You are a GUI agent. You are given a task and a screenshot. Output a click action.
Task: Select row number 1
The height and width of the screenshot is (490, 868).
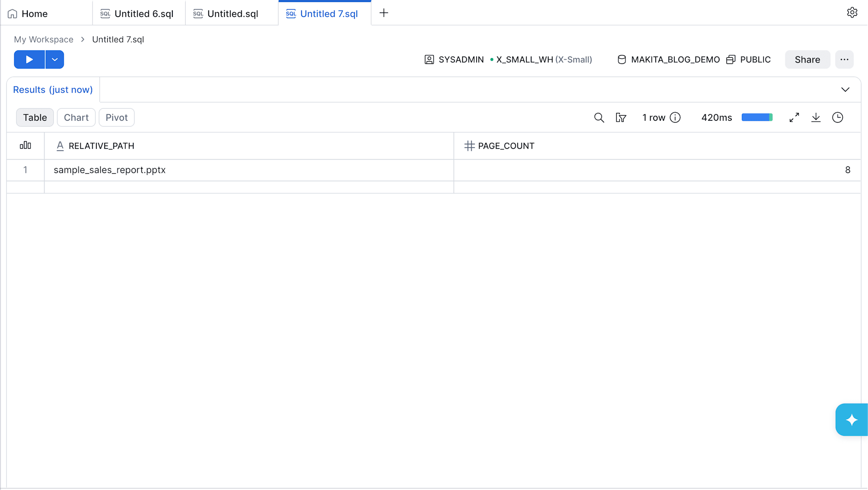click(25, 170)
